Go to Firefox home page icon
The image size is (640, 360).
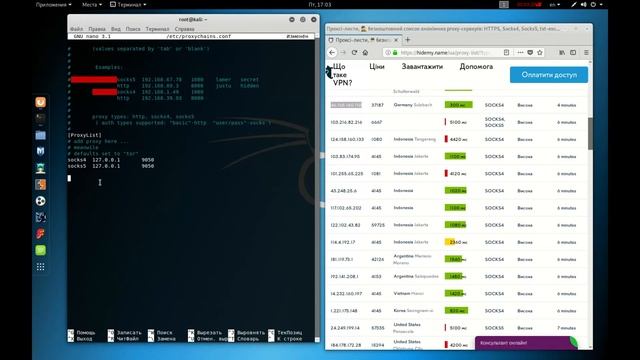[x=365, y=52]
